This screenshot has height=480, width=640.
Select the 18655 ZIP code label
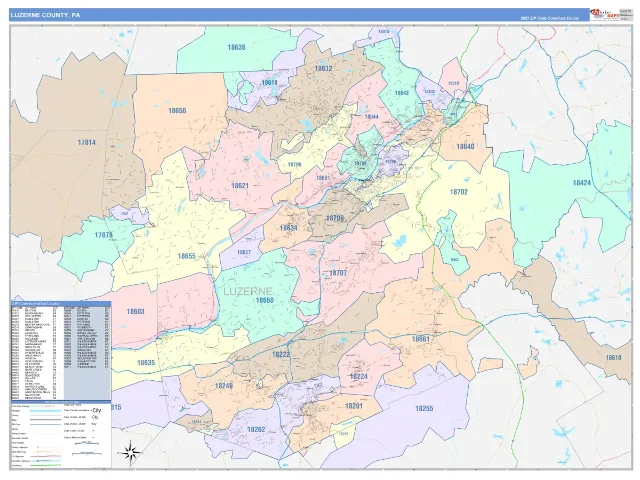point(187,256)
